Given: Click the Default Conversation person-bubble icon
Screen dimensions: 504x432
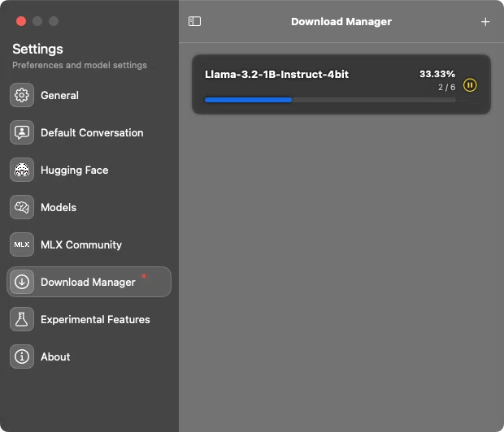Looking at the screenshot, I should tap(21, 132).
